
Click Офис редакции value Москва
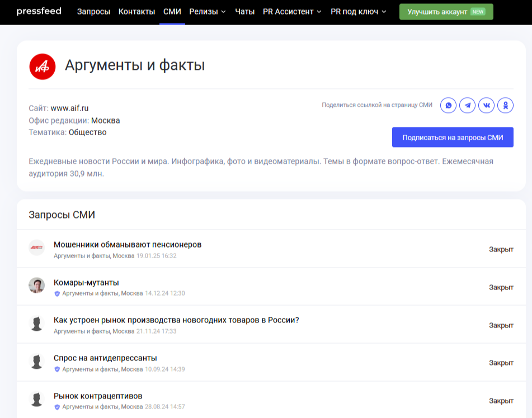coord(106,121)
